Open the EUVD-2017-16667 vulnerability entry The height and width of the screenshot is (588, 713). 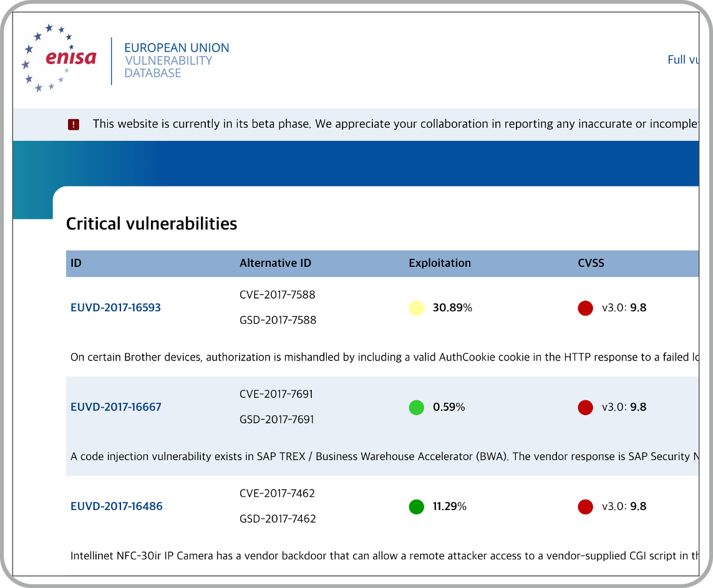(116, 407)
